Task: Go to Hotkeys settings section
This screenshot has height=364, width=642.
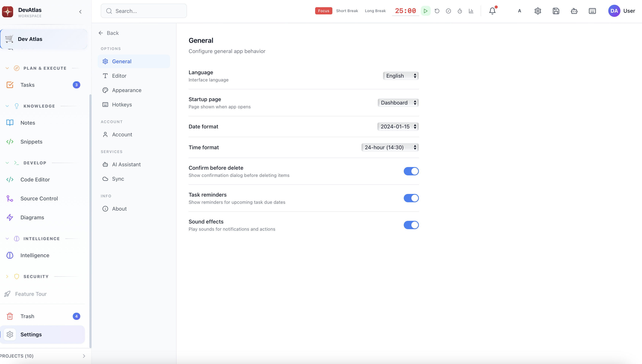Action: 122,105
